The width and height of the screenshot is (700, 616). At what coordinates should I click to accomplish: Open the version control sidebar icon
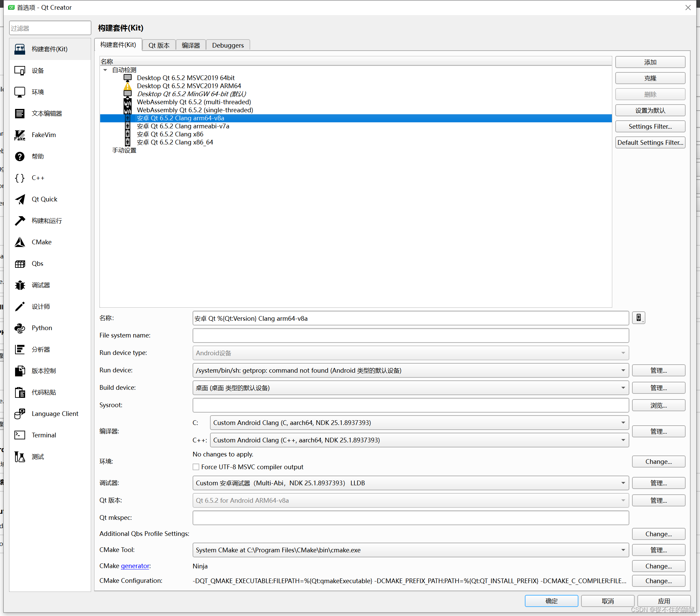[x=20, y=371]
